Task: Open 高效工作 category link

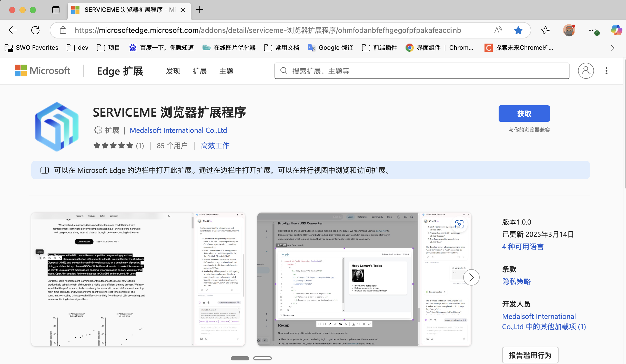Action: pos(215,146)
